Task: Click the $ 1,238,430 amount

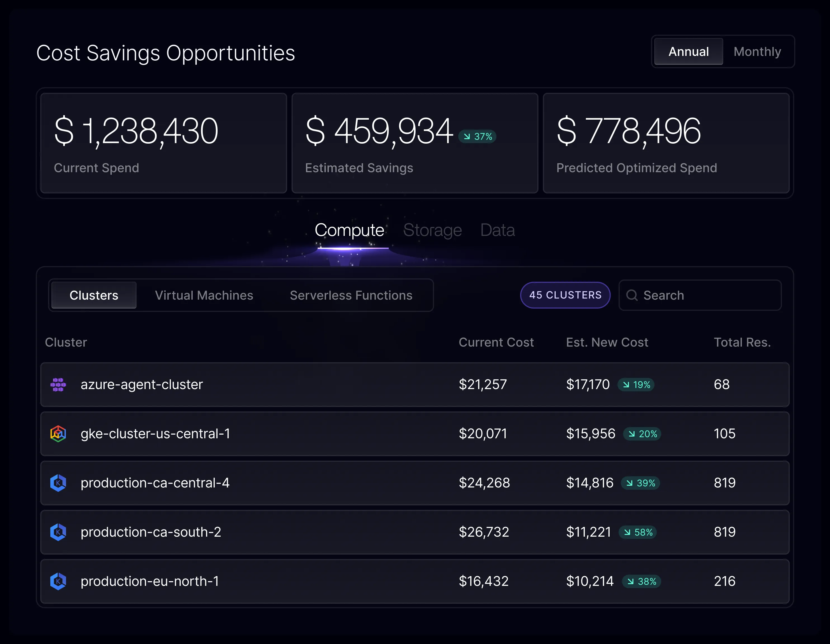Action: [136, 131]
